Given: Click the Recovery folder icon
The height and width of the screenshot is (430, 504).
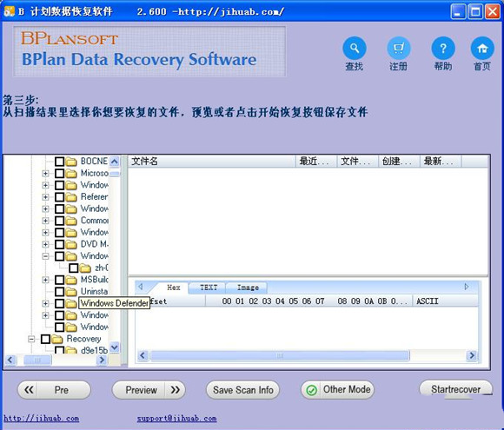Looking at the screenshot, I should 57,339.
